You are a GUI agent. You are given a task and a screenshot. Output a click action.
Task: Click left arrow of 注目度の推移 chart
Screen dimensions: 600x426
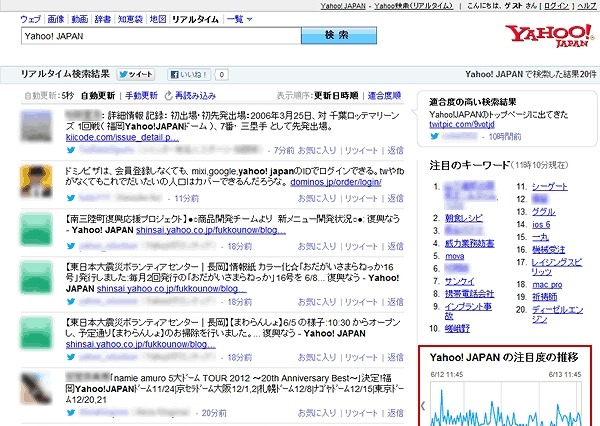[423, 406]
